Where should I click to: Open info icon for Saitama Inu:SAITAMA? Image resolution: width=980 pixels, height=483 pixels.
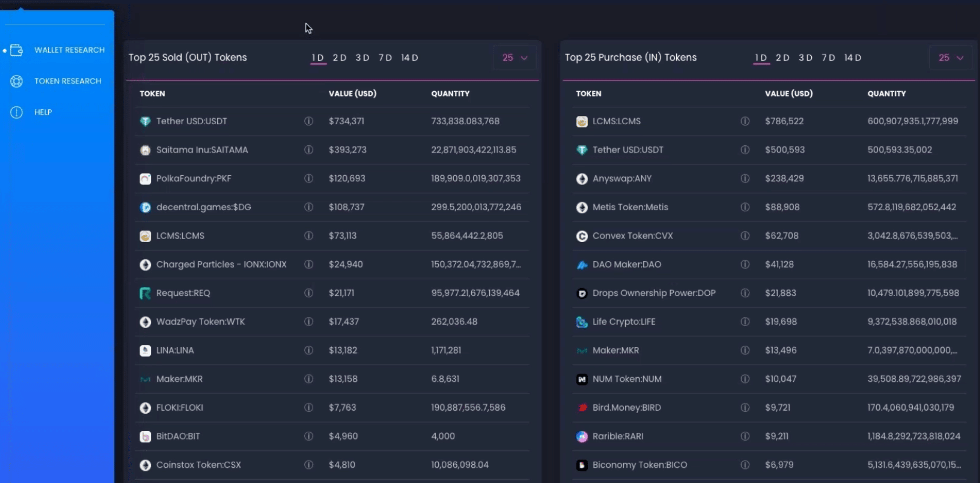coord(308,150)
